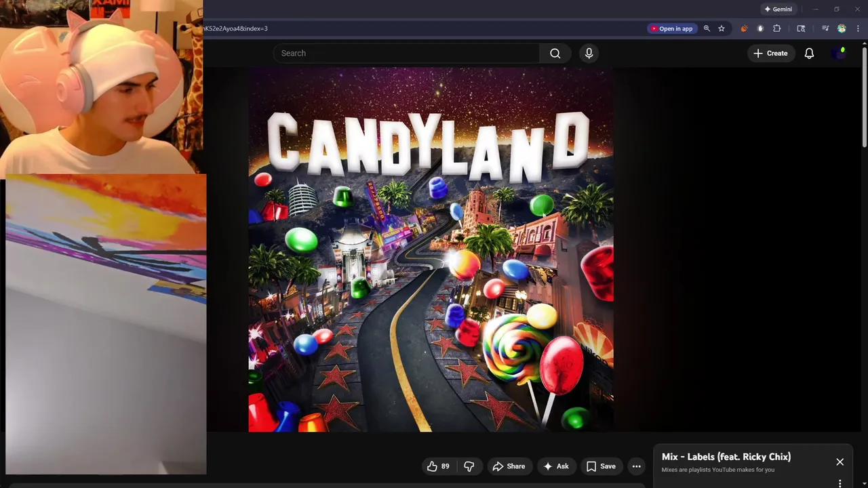Click the gray hand extension icon
Viewport: 868px width, 488px height.
click(x=760, y=28)
